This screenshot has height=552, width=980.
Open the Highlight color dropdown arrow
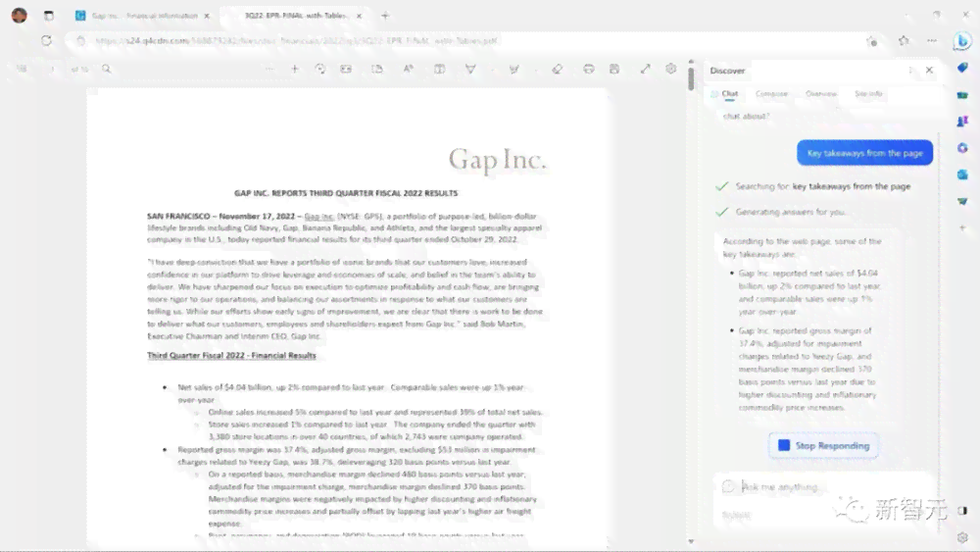(536, 70)
